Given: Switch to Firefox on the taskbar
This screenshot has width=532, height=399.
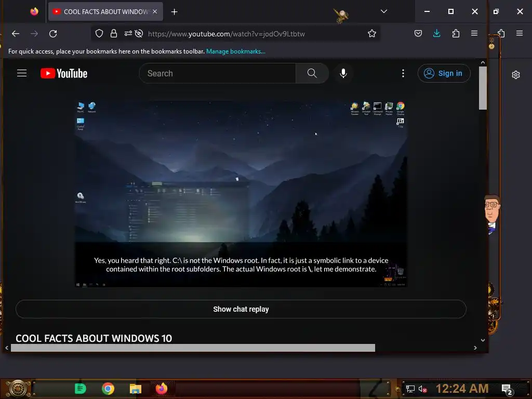Looking at the screenshot, I should (x=162, y=389).
